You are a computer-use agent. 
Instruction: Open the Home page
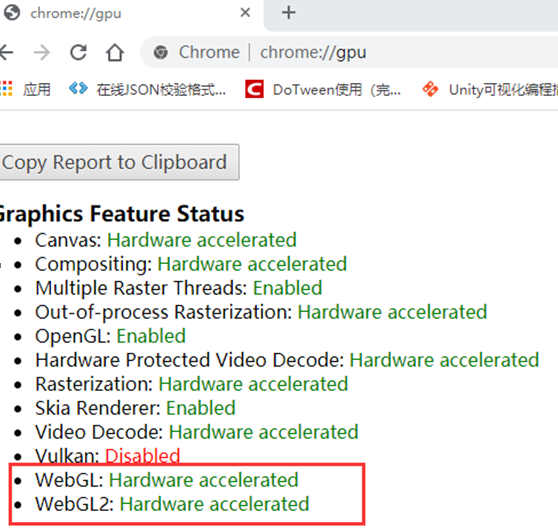point(115,53)
